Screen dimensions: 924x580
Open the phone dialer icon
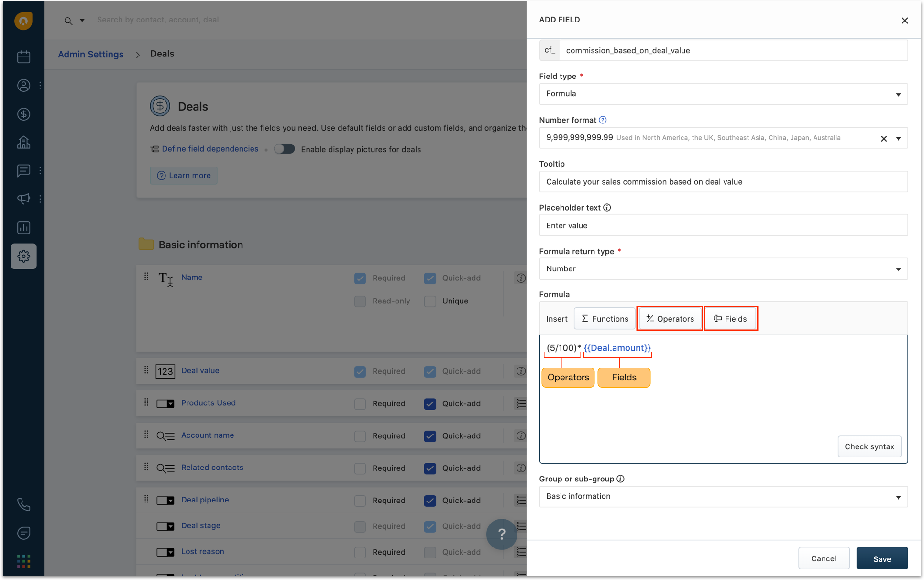(x=23, y=504)
